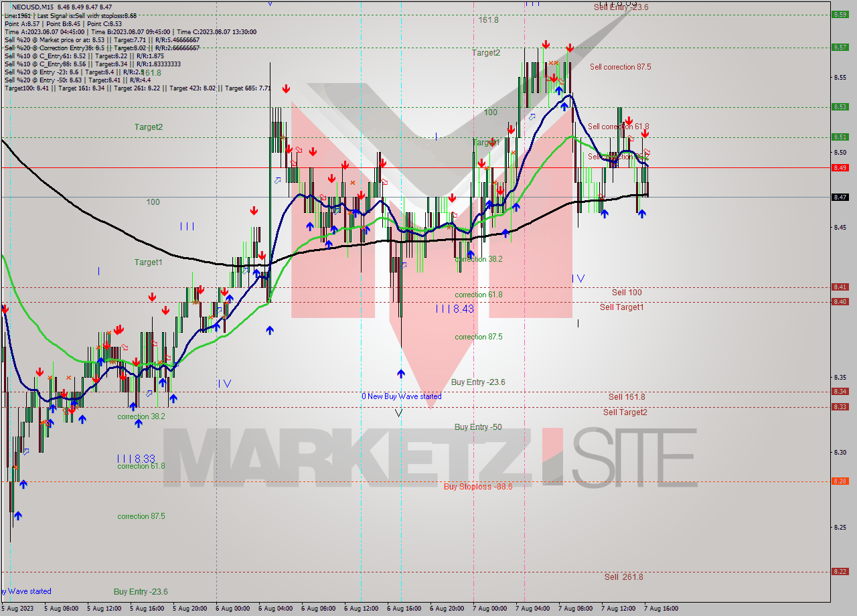Select the red 8.41 price tag
The height and width of the screenshot is (616, 857).
pos(840,287)
